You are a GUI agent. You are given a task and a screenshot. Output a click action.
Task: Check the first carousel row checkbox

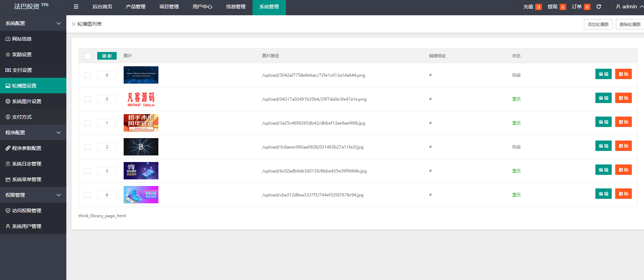coord(87,75)
